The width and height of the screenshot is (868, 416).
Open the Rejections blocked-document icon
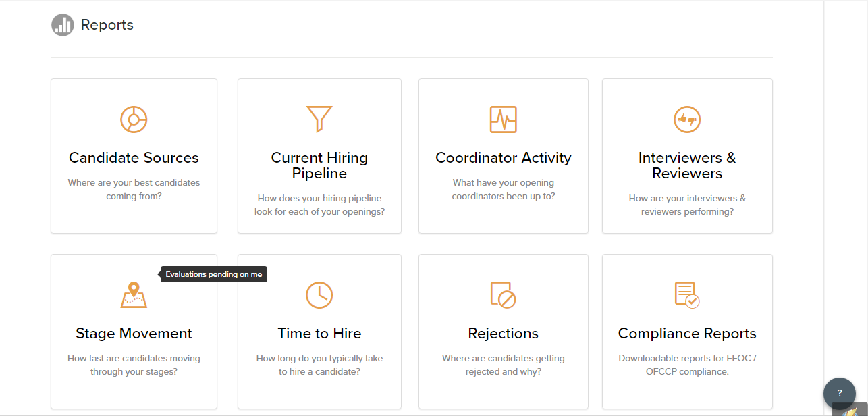tap(504, 295)
